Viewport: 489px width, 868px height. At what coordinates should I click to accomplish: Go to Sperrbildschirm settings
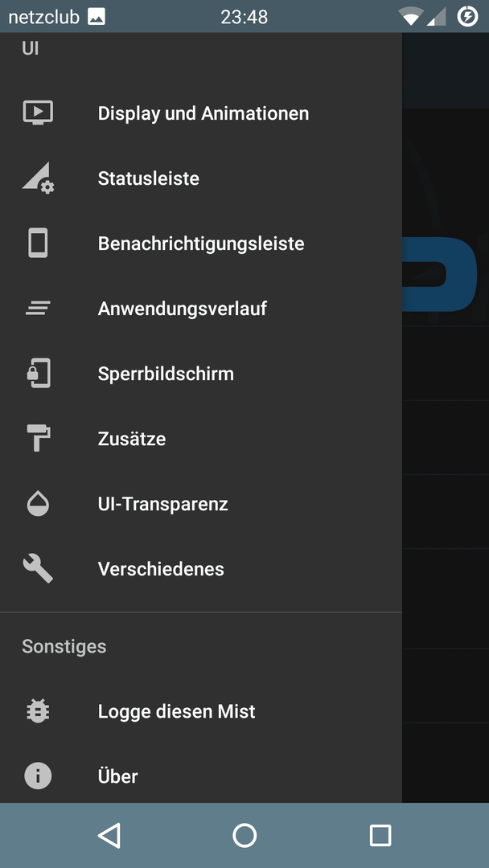pos(201,374)
